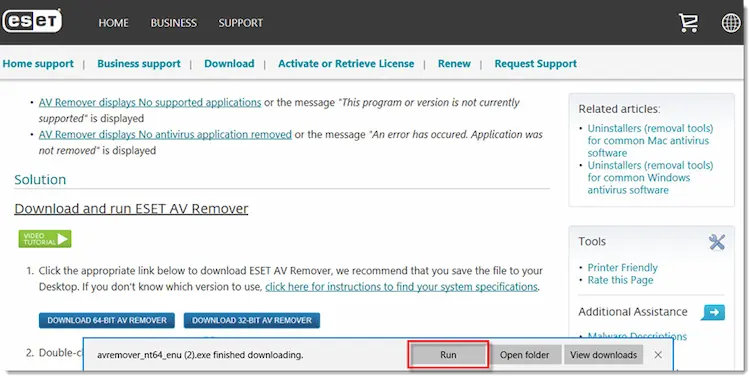
Task: Click Download 32-bit AV Remover
Action: 252,321
